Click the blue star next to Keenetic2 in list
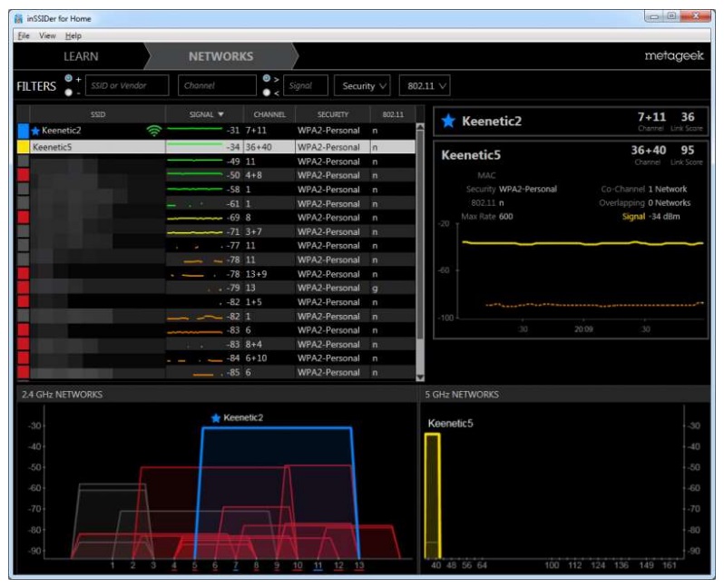 (x=35, y=131)
